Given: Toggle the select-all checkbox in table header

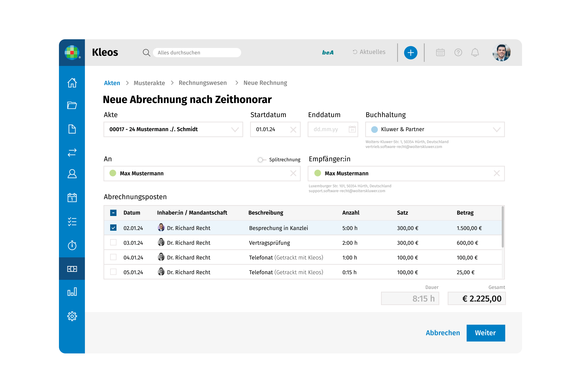Looking at the screenshot, I should pyautogui.click(x=113, y=213).
